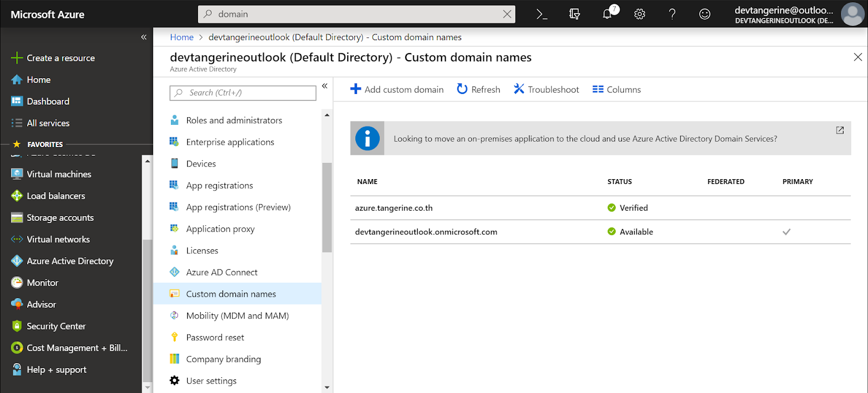Open Security Center favorite
The height and width of the screenshot is (393, 868).
[48, 326]
